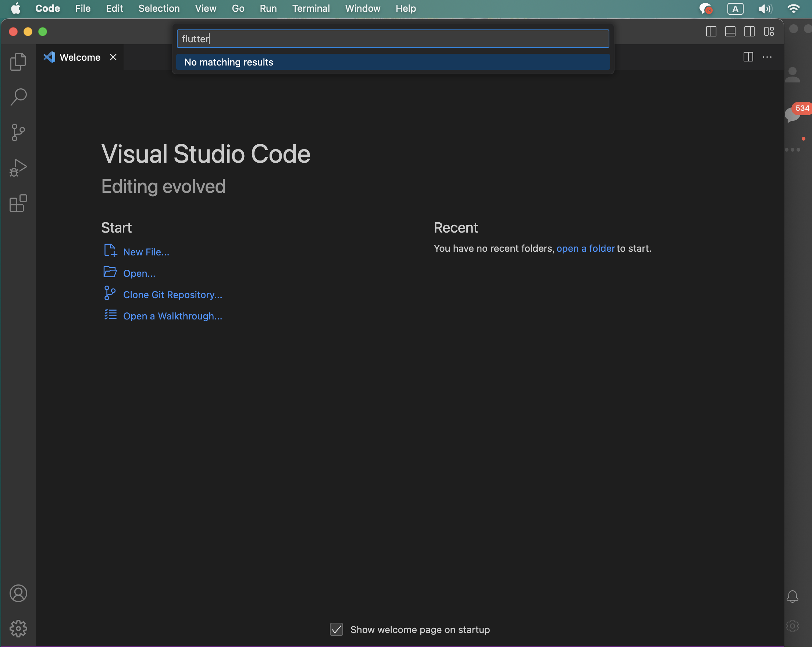
Task: Open the Wi-Fi menu bar icon
Action: [794, 8]
